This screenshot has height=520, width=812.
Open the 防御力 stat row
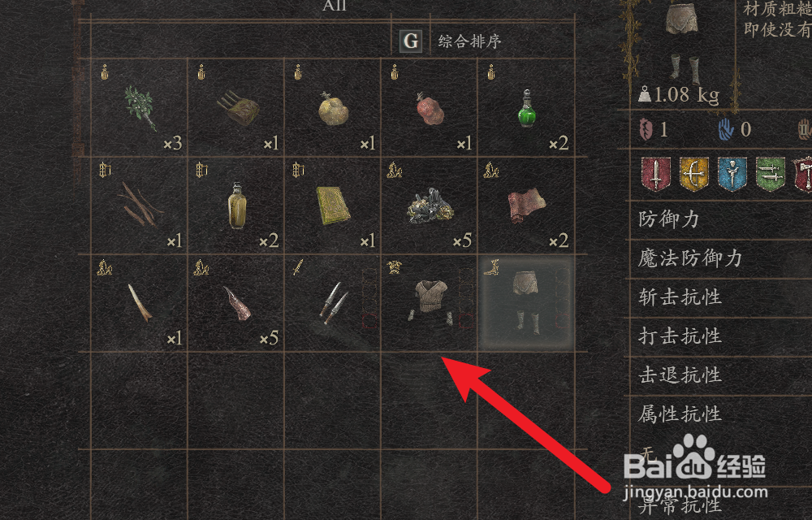click(719, 219)
